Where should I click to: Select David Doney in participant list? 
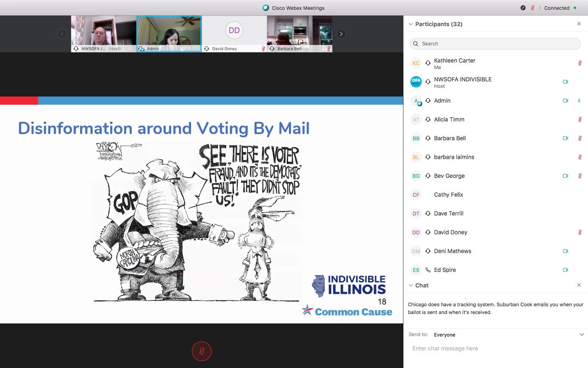pos(496,232)
